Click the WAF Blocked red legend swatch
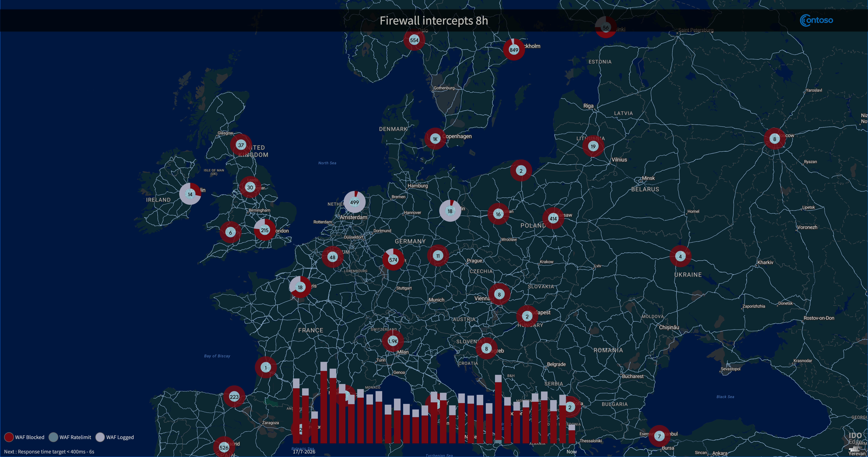 coord(9,437)
